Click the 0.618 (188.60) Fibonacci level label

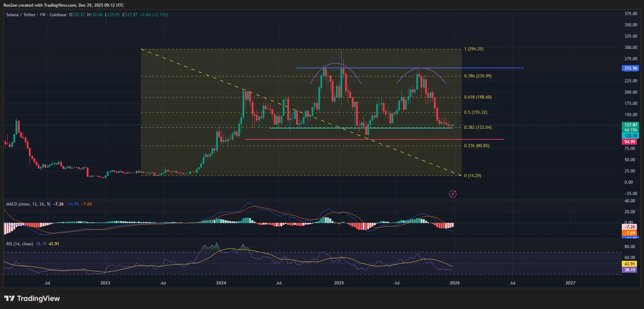click(x=478, y=97)
